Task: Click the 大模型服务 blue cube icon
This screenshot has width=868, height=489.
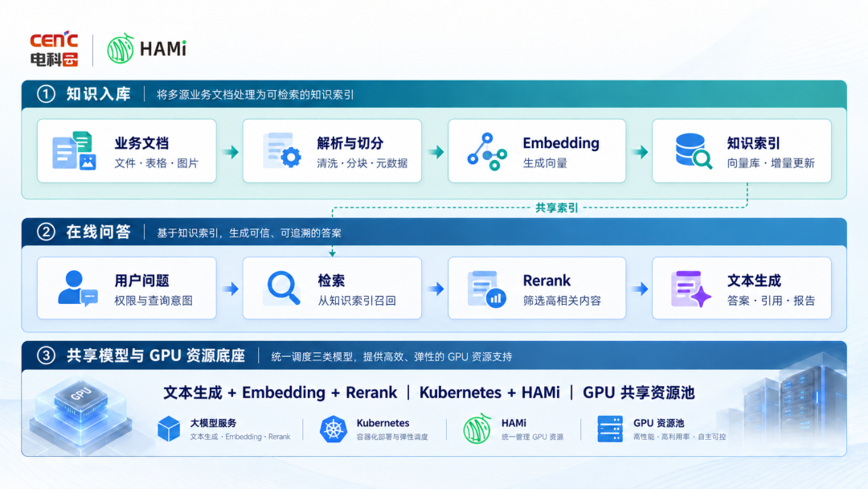Action: click(x=169, y=429)
